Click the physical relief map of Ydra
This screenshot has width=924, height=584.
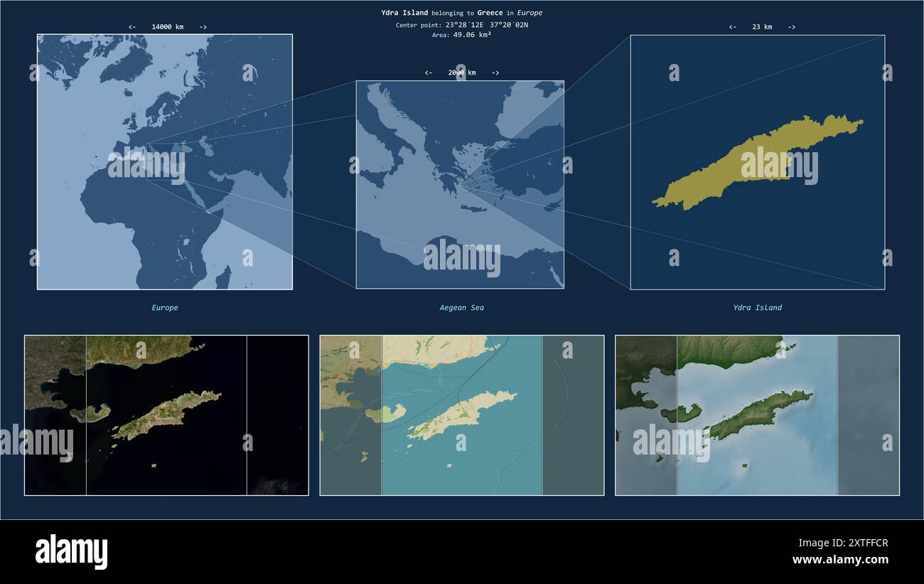click(757, 415)
